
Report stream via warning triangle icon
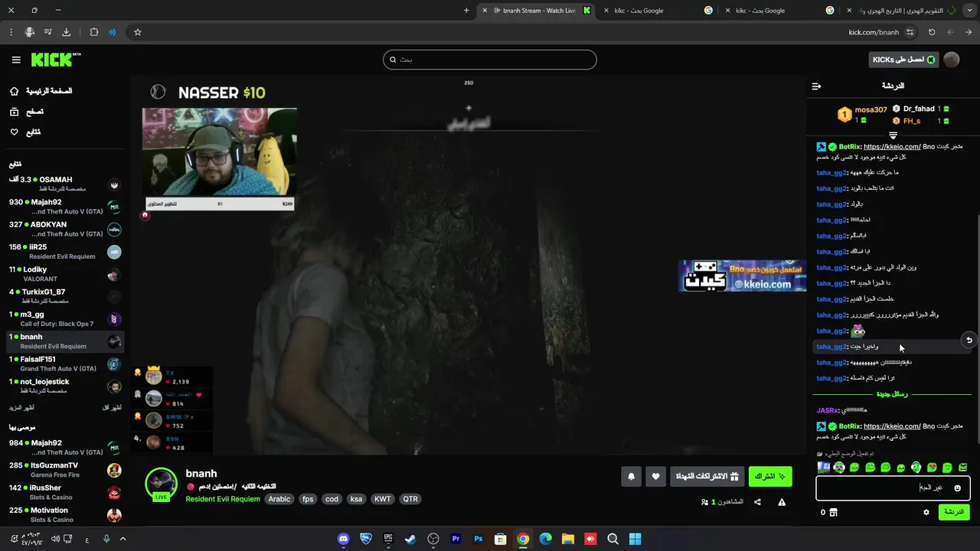tap(782, 502)
